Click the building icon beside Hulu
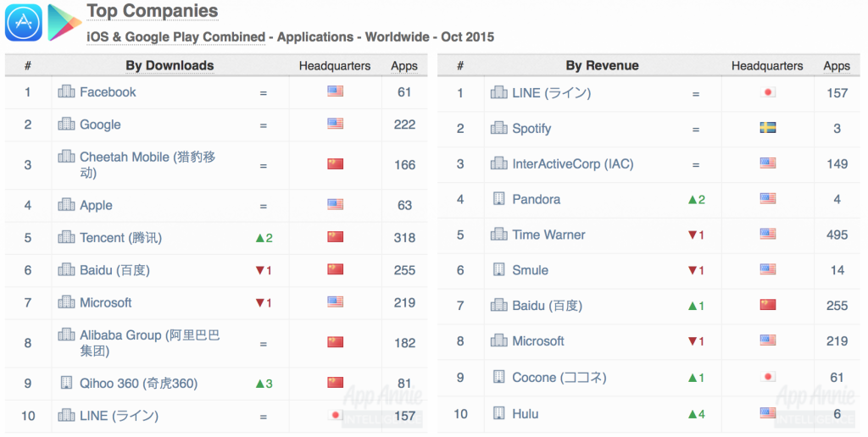 pyautogui.click(x=498, y=412)
